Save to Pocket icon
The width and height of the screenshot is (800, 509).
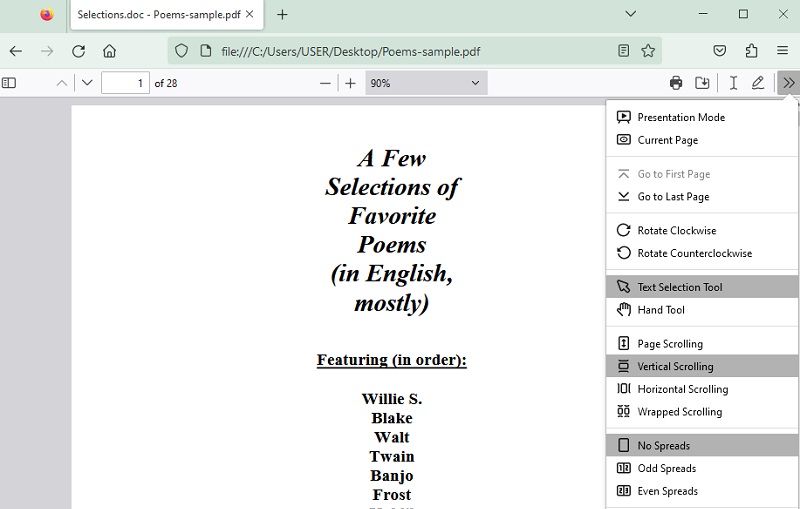719,50
